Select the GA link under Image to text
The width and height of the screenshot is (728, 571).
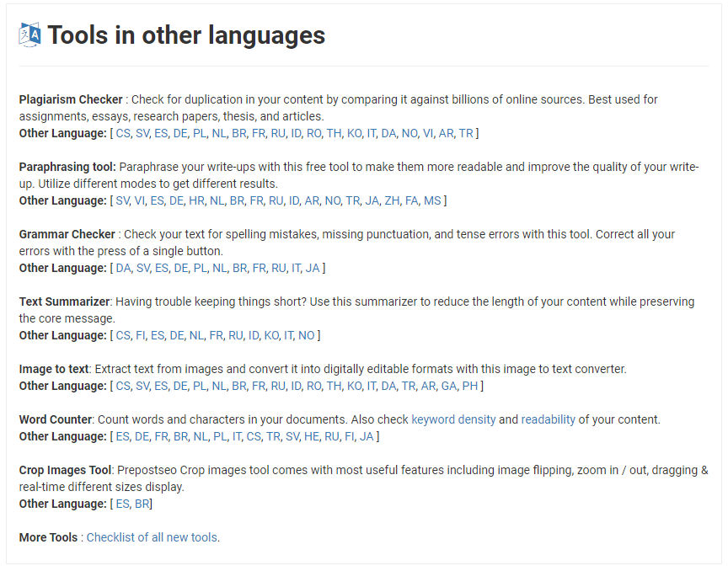click(448, 386)
